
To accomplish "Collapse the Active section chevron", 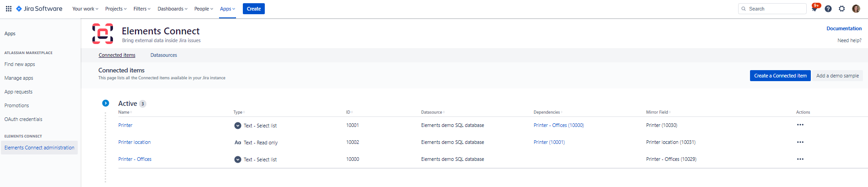I will pyautogui.click(x=106, y=103).
